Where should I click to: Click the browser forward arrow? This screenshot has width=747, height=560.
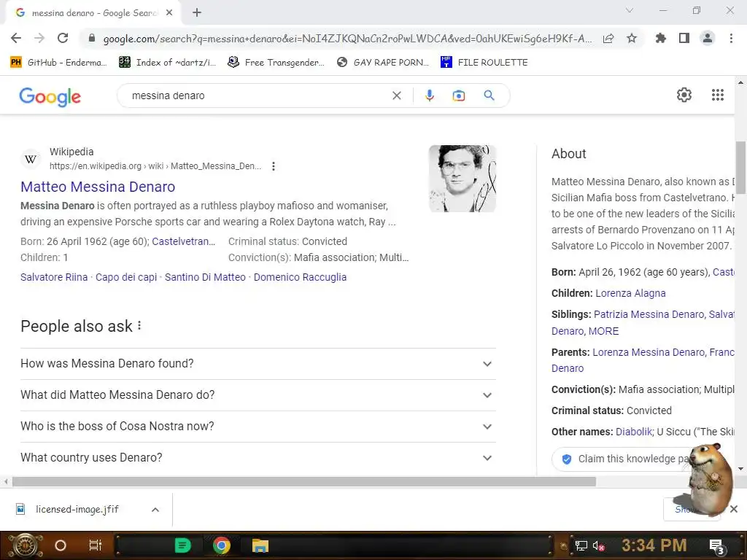[x=39, y=38]
